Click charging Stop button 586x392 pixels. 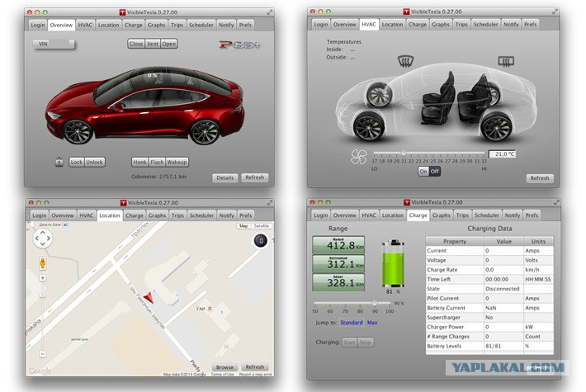[366, 342]
